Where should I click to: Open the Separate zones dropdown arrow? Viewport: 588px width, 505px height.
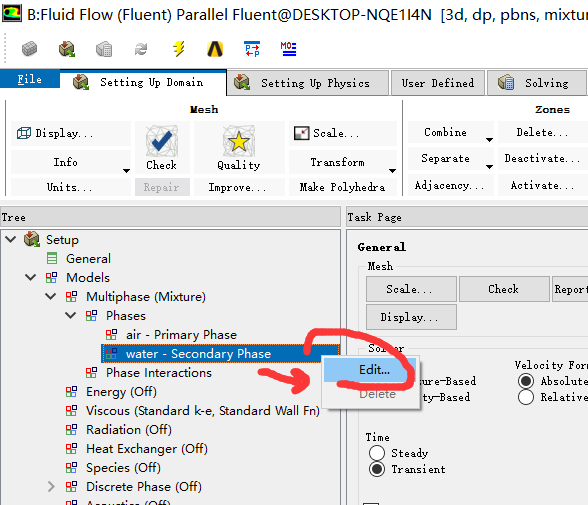pyautogui.click(x=489, y=167)
